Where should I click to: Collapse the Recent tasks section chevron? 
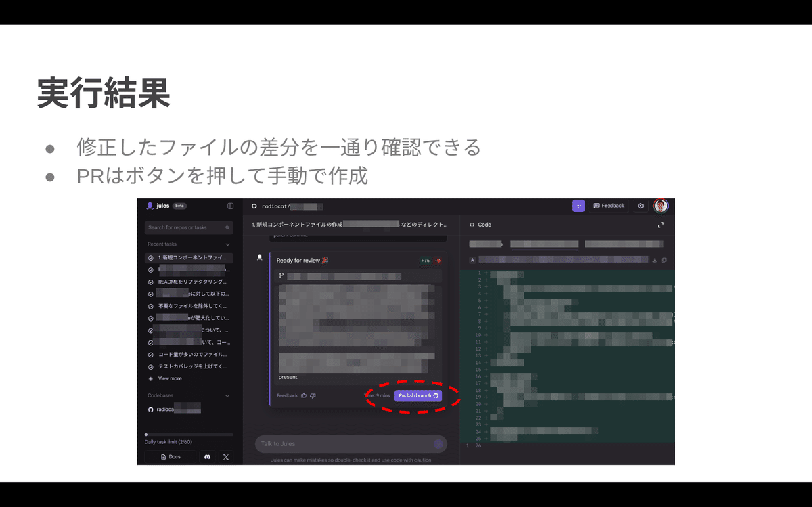[227, 244]
